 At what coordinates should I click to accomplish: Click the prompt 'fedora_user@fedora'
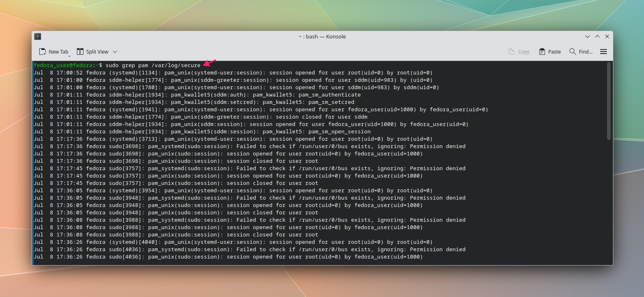(x=63, y=65)
